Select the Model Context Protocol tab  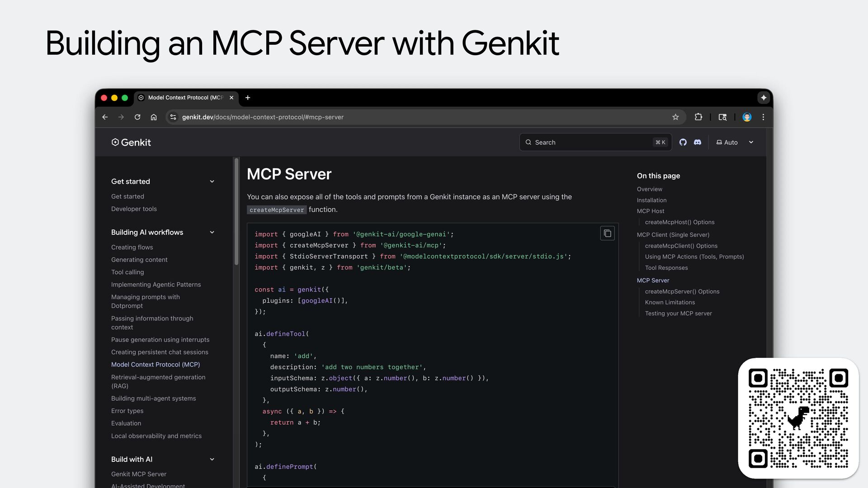[185, 98]
